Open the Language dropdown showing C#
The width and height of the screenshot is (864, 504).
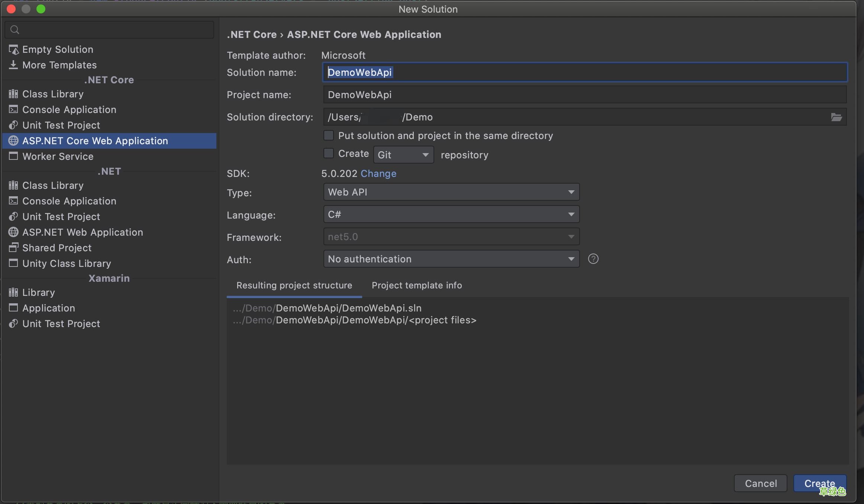click(x=451, y=214)
